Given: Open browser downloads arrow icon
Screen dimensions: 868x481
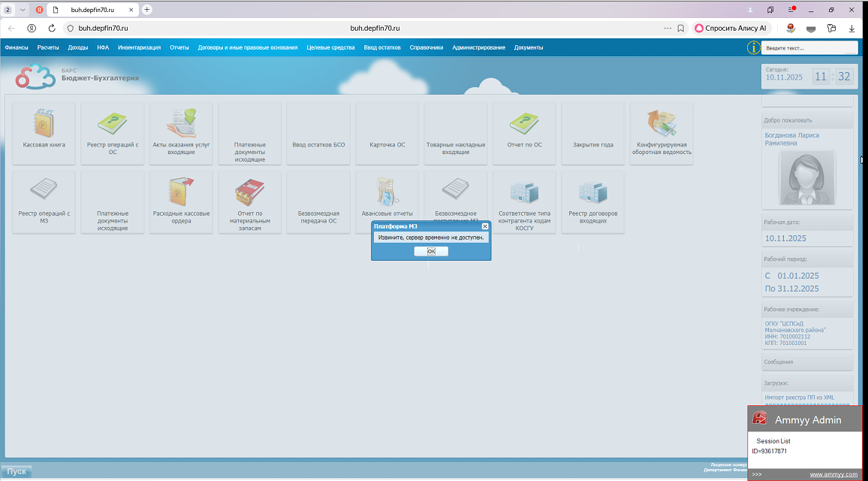Looking at the screenshot, I should click(x=852, y=29).
